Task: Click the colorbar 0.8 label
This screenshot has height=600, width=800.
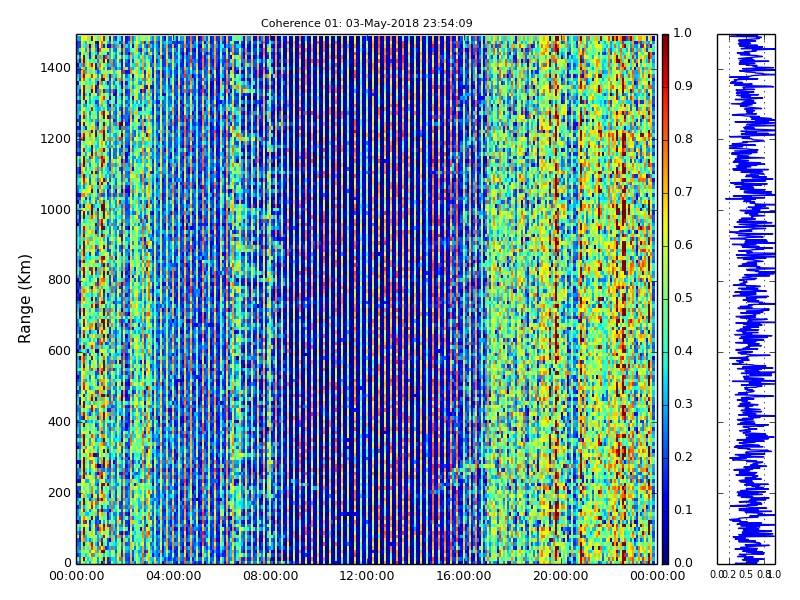Action: coord(683,139)
